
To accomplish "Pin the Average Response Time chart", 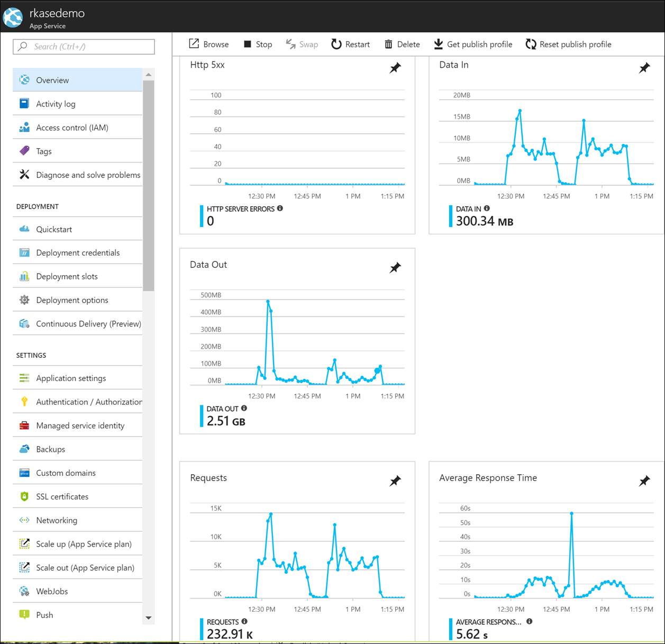I will point(644,480).
